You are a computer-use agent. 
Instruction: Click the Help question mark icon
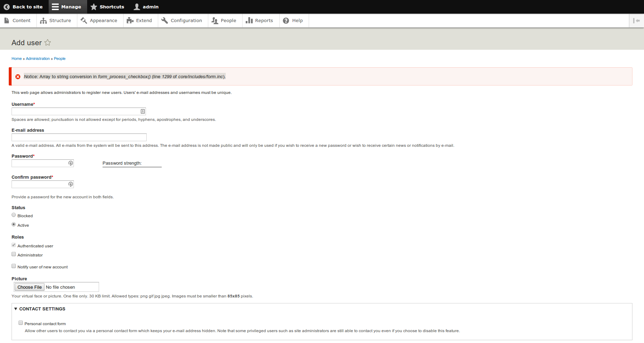tap(286, 21)
